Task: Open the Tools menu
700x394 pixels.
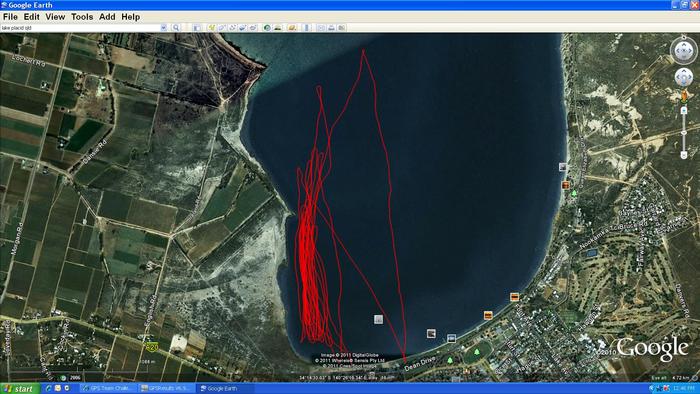Action: [x=82, y=17]
